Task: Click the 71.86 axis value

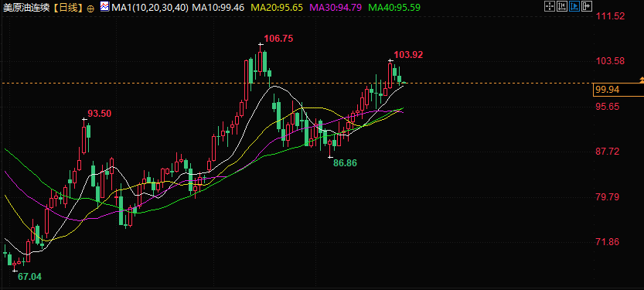Action: [608, 242]
